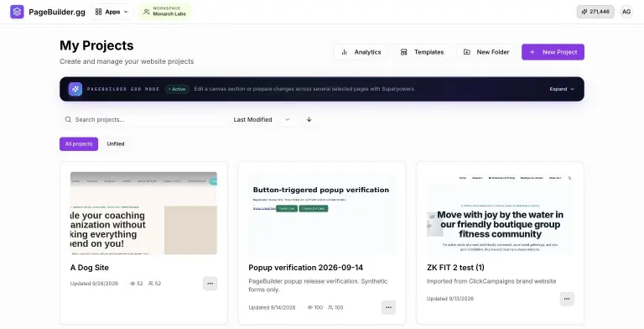
Task: Create a New Folder
Action: click(x=486, y=52)
